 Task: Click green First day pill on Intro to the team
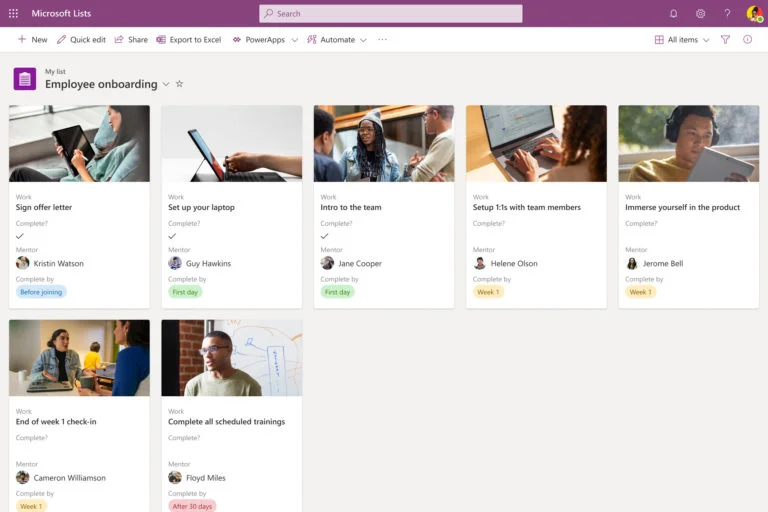(337, 292)
